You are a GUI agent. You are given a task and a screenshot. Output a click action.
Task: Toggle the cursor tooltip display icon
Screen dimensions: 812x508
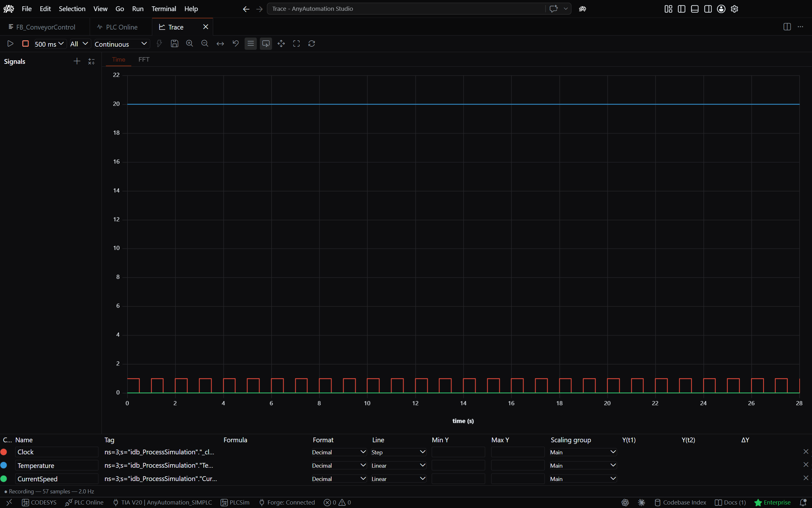(x=266, y=44)
